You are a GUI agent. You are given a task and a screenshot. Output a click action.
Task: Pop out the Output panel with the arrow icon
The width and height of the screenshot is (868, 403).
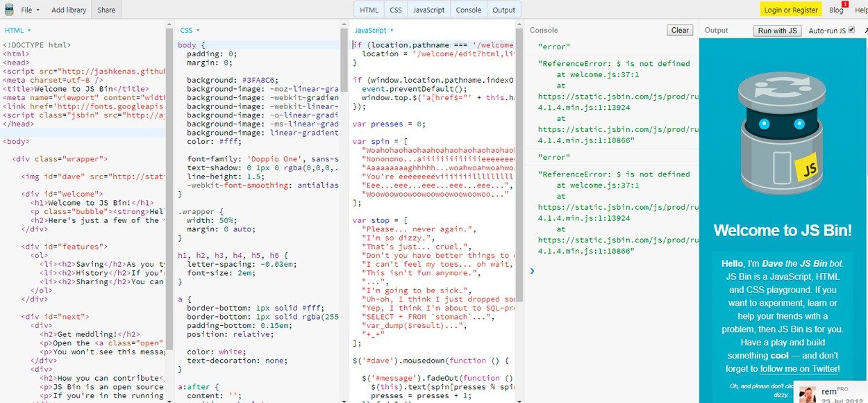(x=865, y=31)
